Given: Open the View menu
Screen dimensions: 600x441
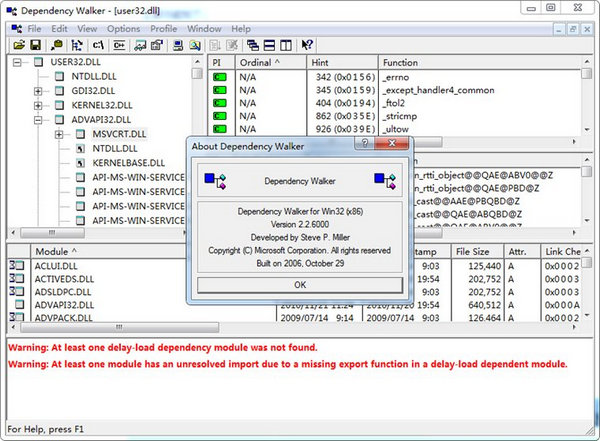Looking at the screenshot, I should 87,29.
